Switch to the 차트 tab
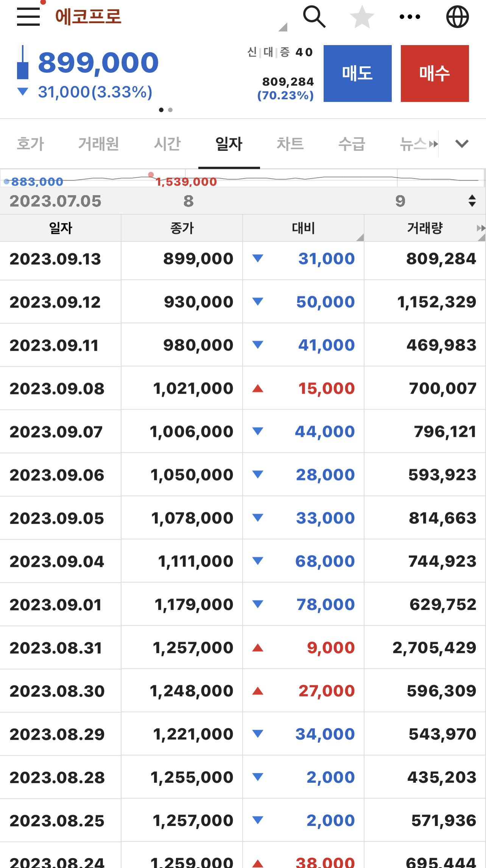Screen dimensions: 486x868 pos(290,144)
